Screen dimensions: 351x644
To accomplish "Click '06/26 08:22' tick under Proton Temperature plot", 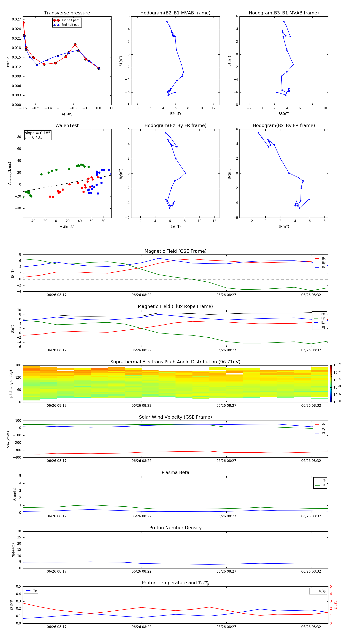I will pos(141,627).
